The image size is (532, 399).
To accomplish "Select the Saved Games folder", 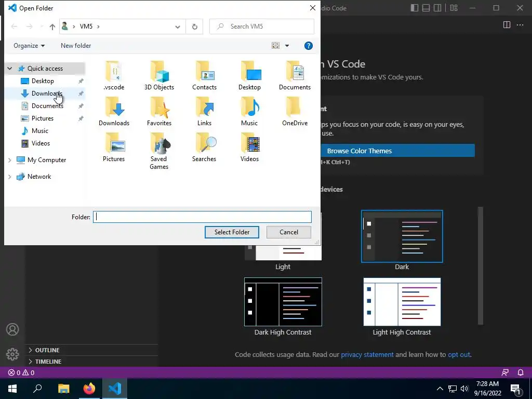I will 159,151.
